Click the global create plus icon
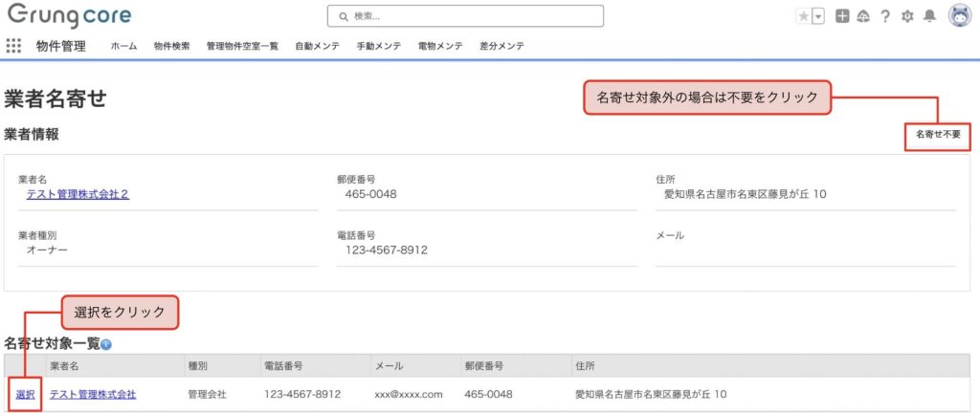Image resolution: width=980 pixels, height=413 pixels. coord(841,16)
